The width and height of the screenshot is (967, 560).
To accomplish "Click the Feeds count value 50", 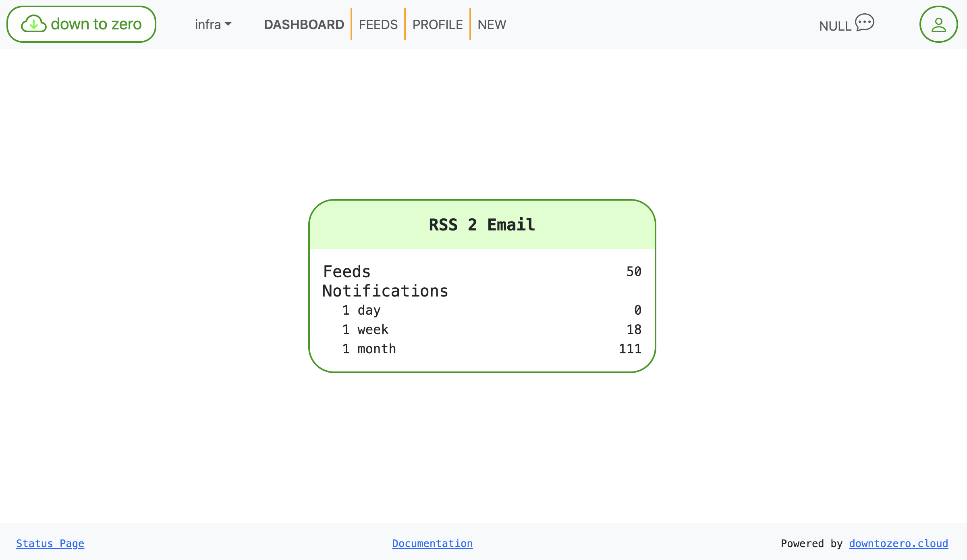I will (633, 272).
